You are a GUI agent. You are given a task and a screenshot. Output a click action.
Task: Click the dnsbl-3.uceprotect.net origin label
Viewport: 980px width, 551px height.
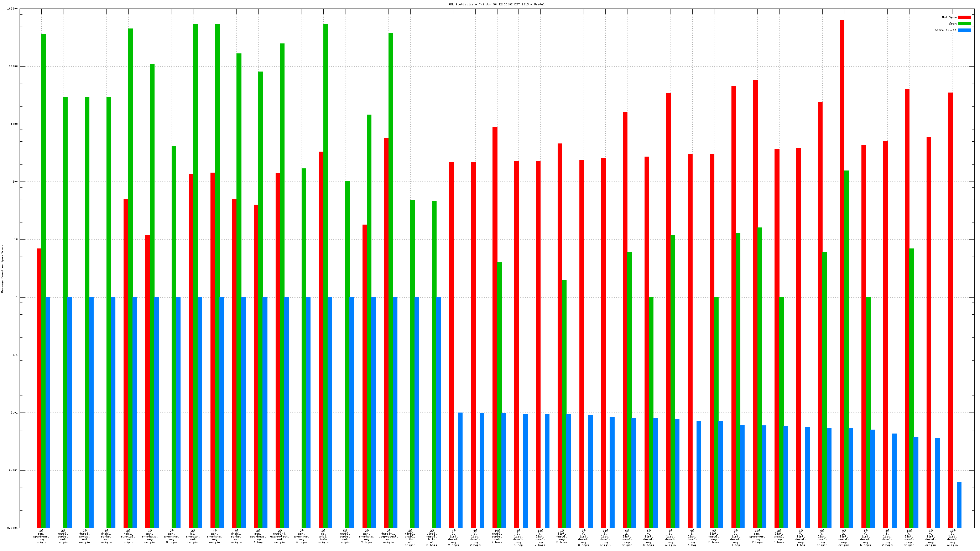[x=280, y=536]
